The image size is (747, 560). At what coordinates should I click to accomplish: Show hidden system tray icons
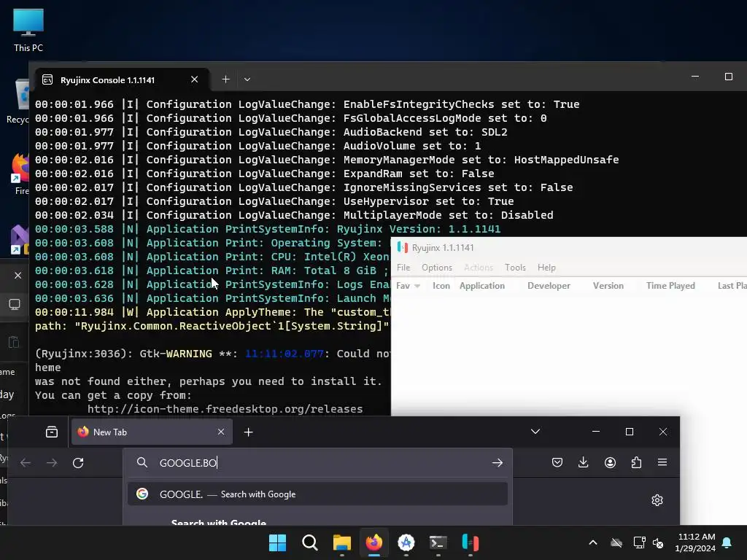[x=593, y=542]
